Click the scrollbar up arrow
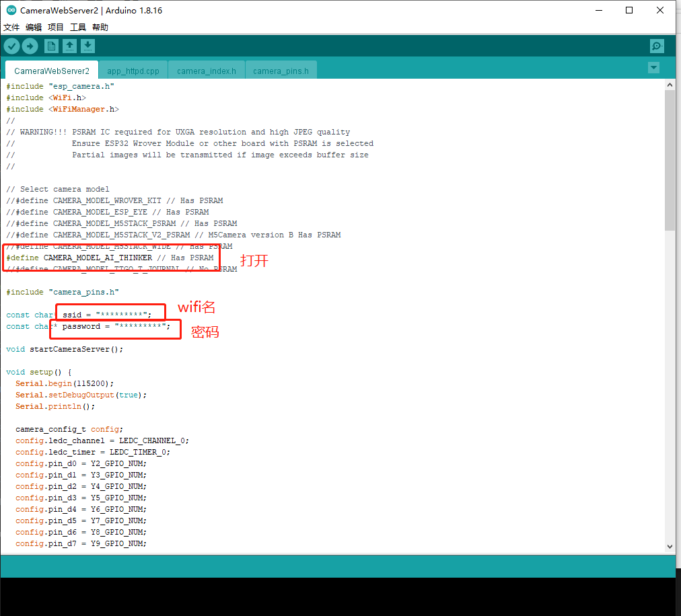 coord(670,84)
